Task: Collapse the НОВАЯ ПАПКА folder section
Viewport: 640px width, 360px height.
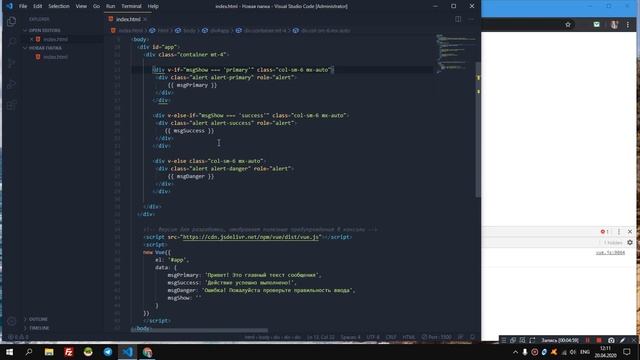Action: 43,48
